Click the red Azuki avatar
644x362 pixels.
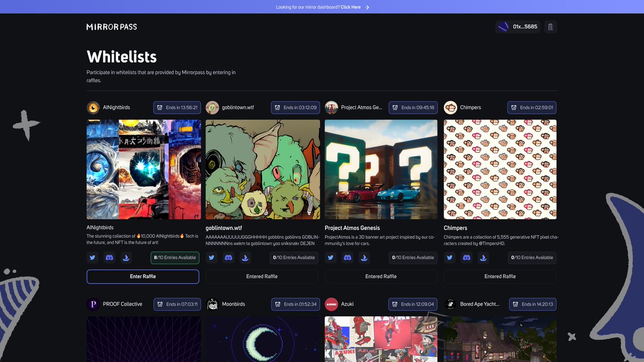coord(332,304)
